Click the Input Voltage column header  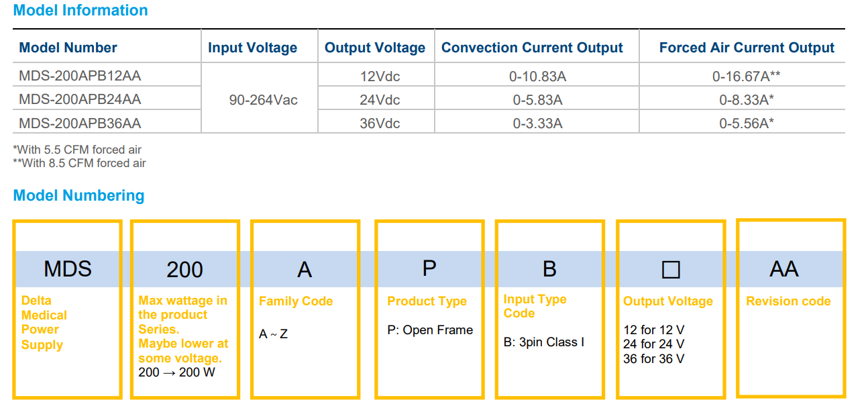pyautogui.click(x=252, y=48)
